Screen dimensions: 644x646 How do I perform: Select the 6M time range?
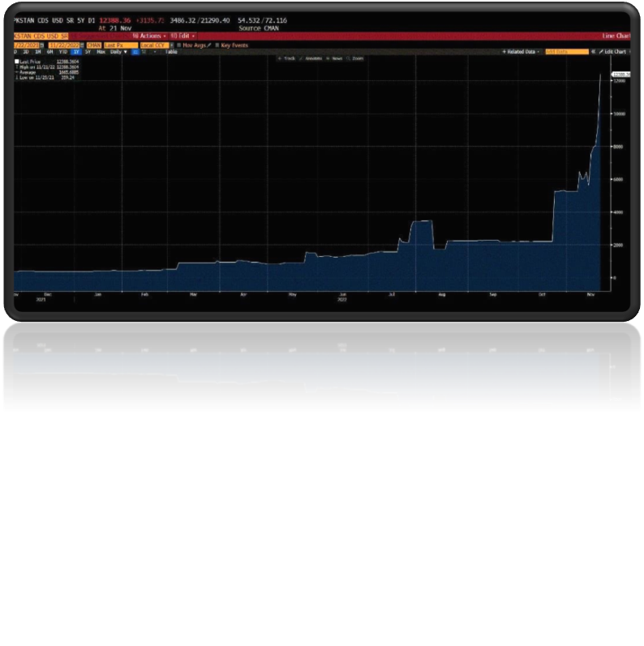pos(50,52)
